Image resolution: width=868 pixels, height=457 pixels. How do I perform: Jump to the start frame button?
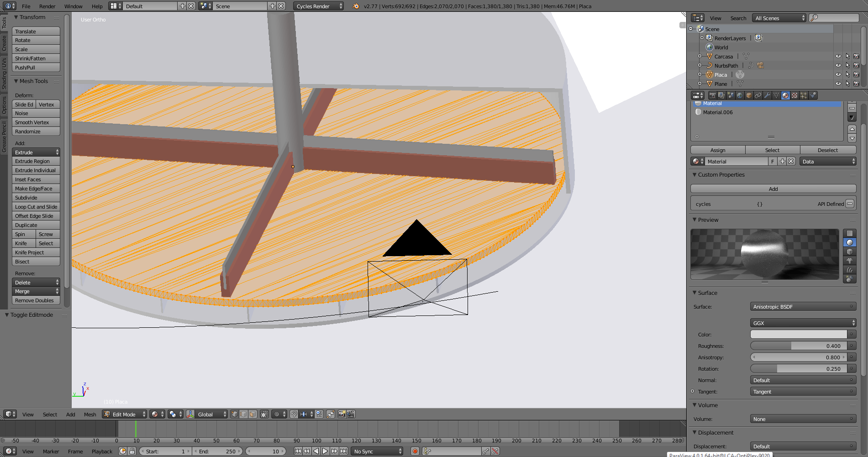coord(298,451)
